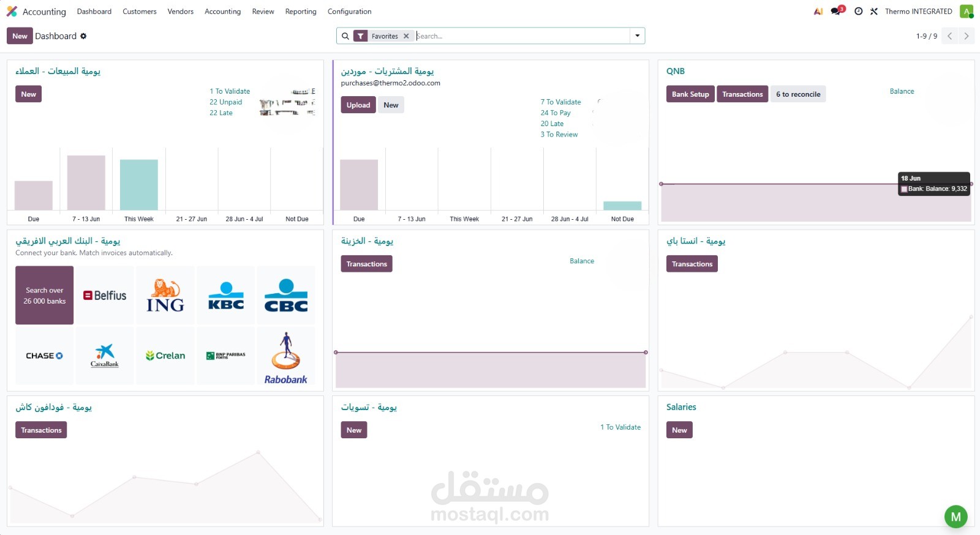Open the QNB journal title
This screenshot has height=535, width=980.
[x=676, y=71]
